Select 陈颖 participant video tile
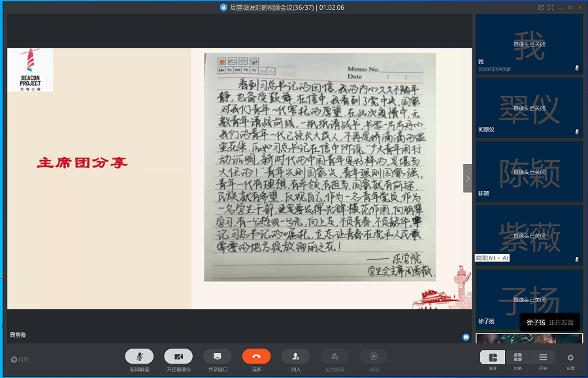The width and height of the screenshot is (588, 378). coord(529,171)
